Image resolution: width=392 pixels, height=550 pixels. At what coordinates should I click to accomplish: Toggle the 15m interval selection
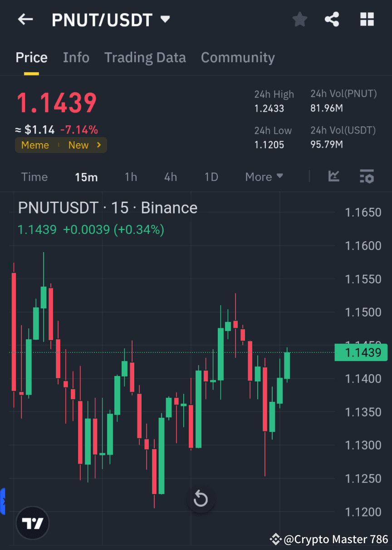click(x=86, y=177)
